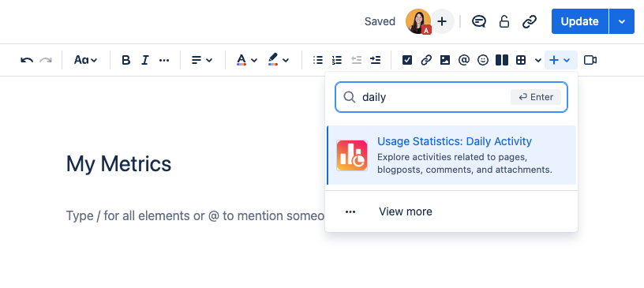Open page comments
The image size is (644, 288).
[479, 21]
